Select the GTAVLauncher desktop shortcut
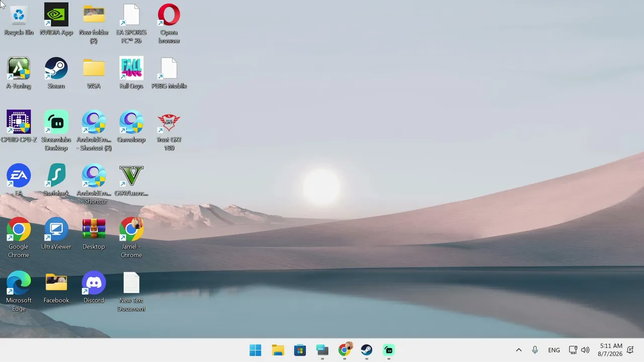644x362 pixels. coord(131,180)
